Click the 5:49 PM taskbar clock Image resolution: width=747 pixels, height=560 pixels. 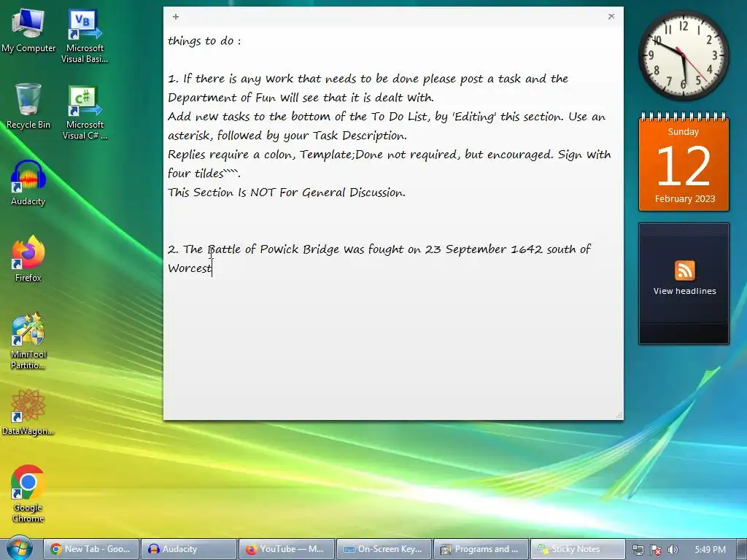pyautogui.click(x=710, y=550)
